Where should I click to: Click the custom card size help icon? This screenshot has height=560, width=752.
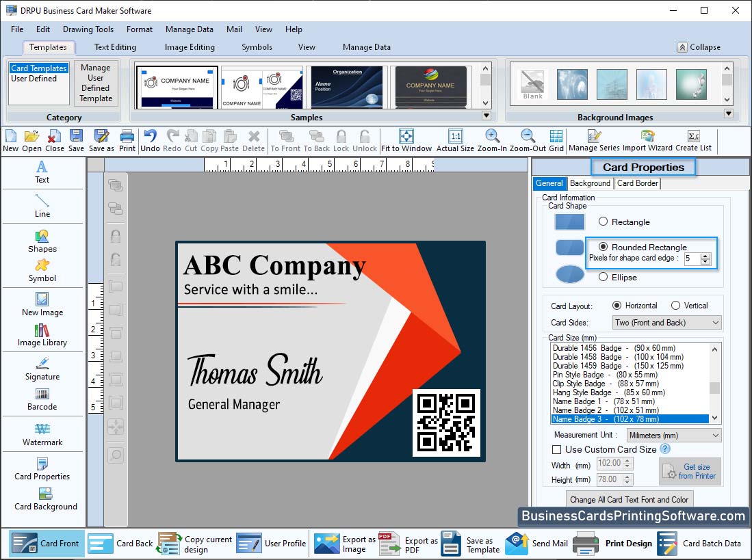pyautogui.click(x=665, y=449)
